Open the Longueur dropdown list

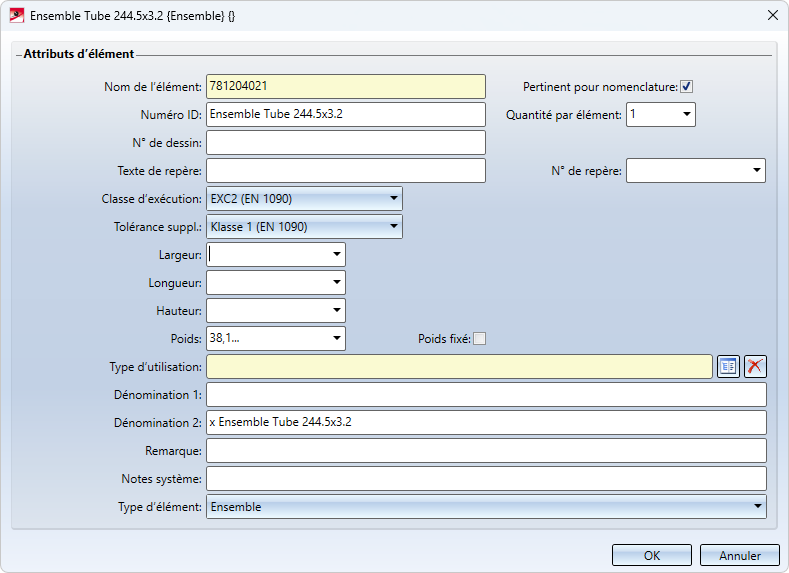click(336, 283)
